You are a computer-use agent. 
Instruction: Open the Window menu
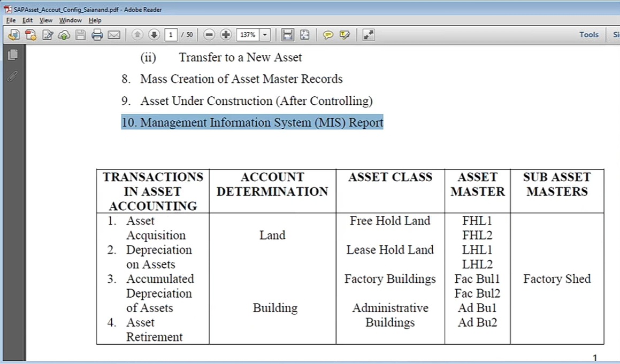71,20
